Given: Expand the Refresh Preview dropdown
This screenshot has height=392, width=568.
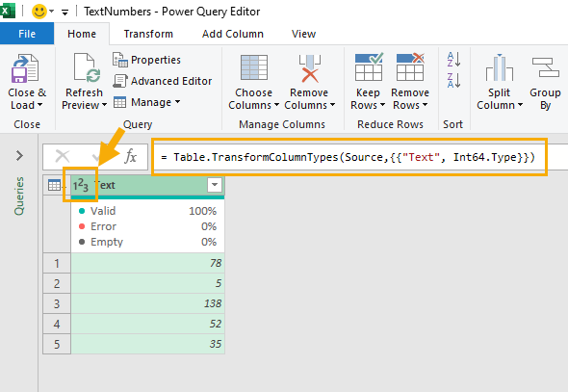Looking at the screenshot, I should (104, 105).
